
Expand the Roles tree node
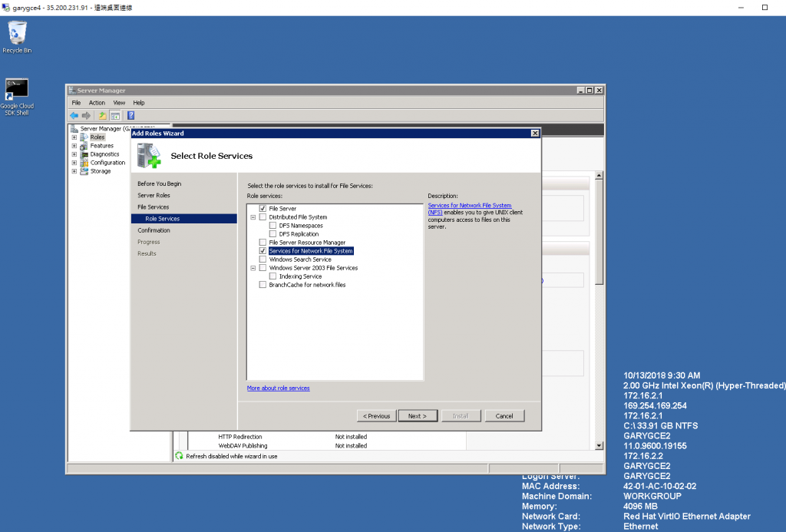coord(74,137)
